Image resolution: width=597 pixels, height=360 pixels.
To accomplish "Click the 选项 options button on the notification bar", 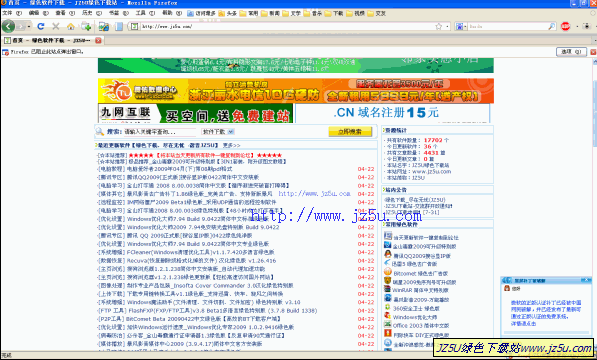I will click(x=571, y=52).
